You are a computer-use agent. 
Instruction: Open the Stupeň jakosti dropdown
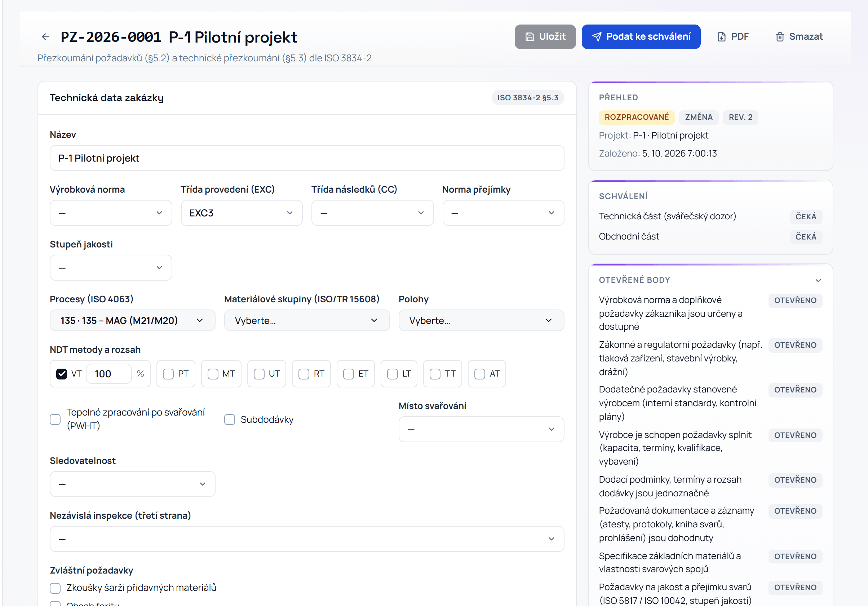tap(111, 268)
